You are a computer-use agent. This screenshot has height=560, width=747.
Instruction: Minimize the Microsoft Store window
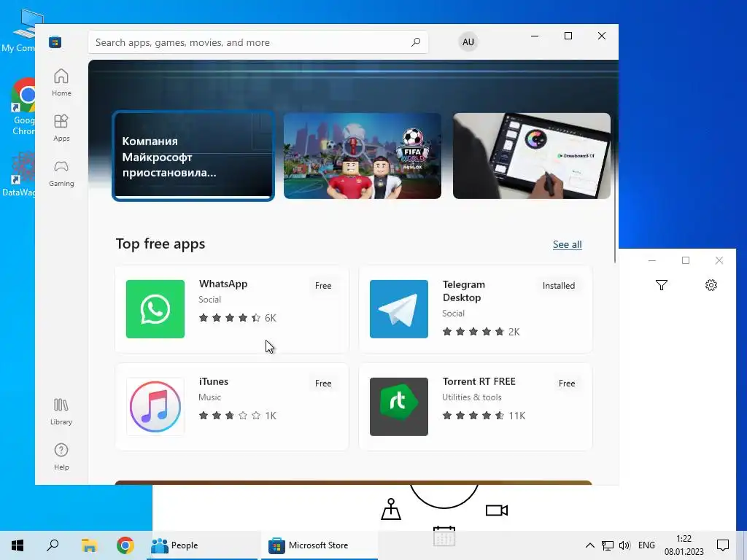click(535, 36)
